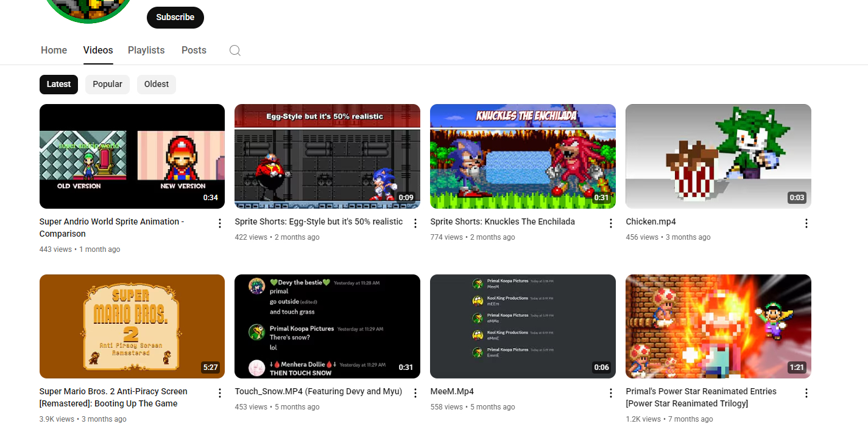Viewport: 868px width, 432px height.
Task: Open the Playlists tab
Action: (x=146, y=51)
